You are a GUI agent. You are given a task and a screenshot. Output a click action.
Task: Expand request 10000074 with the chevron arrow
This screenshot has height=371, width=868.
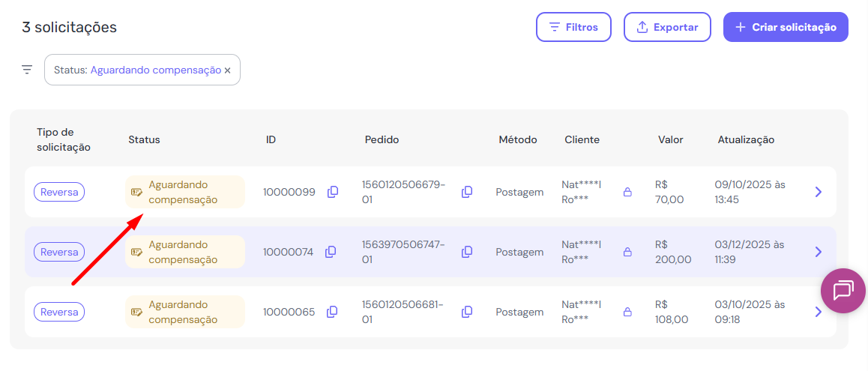(x=819, y=252)
